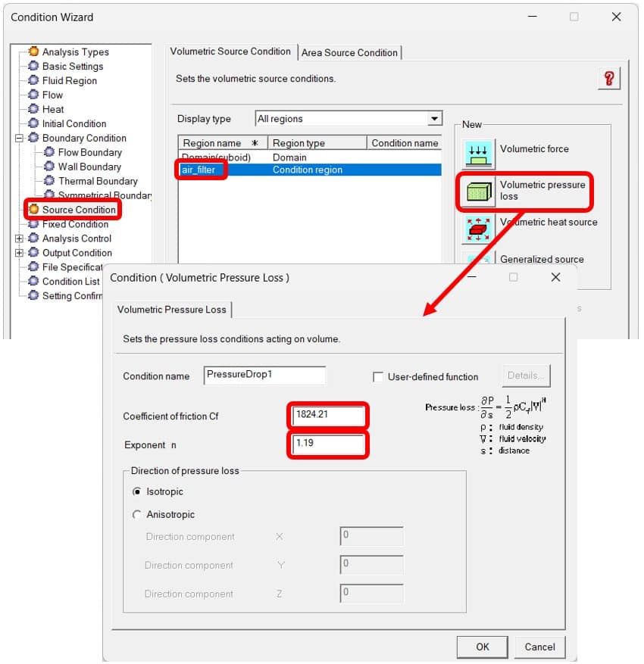Image resolution: width=644 pixels, height=664 pixels.
Task: Select the Anisotropic radio button
Action: (137, 515)
